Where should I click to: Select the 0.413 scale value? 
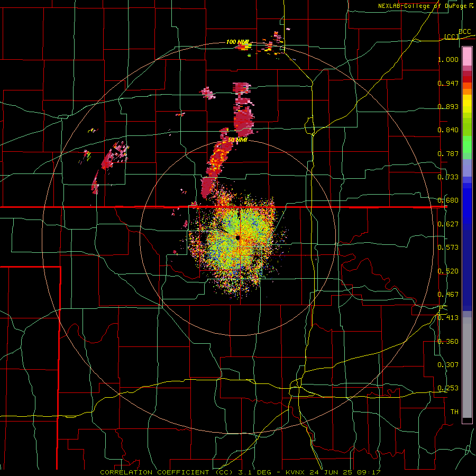(x=448, y=318)
